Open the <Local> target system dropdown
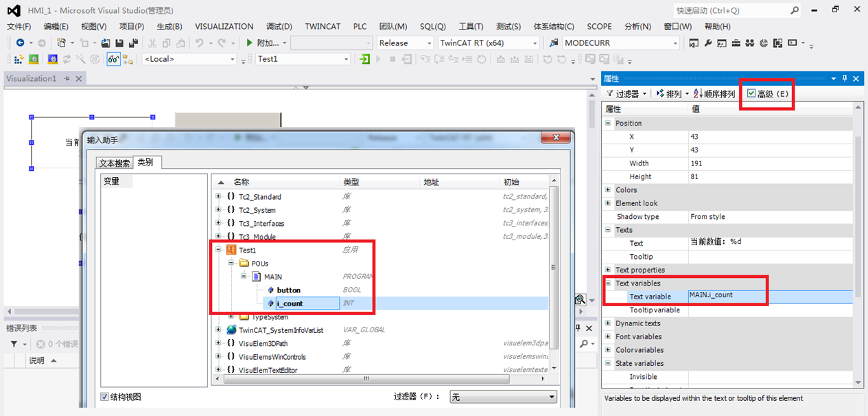The width and height of the screenshot is (868, 416). pos(232,59)
